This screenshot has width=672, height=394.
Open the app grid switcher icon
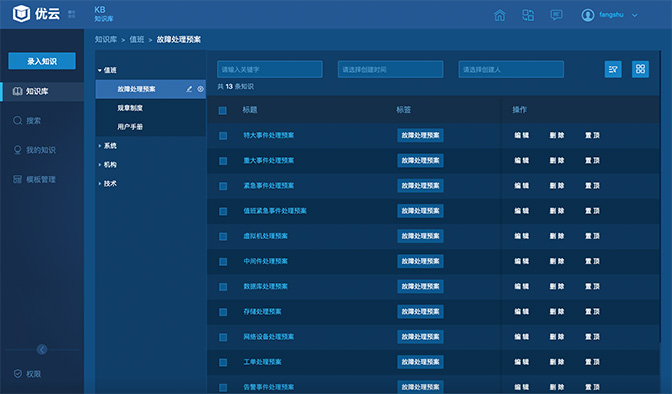tap(72, 14)
